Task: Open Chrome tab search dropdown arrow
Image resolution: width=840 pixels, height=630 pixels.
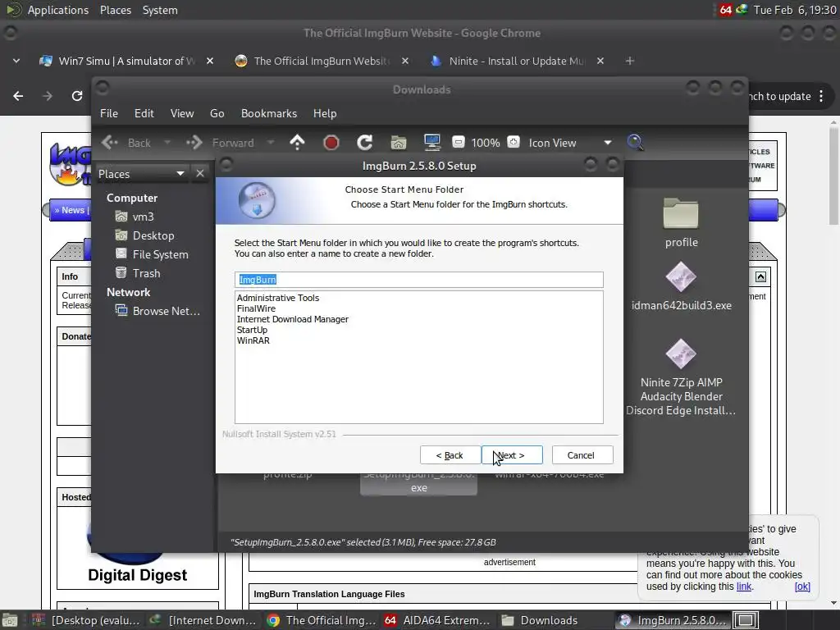Action: (x=16, y=61)
